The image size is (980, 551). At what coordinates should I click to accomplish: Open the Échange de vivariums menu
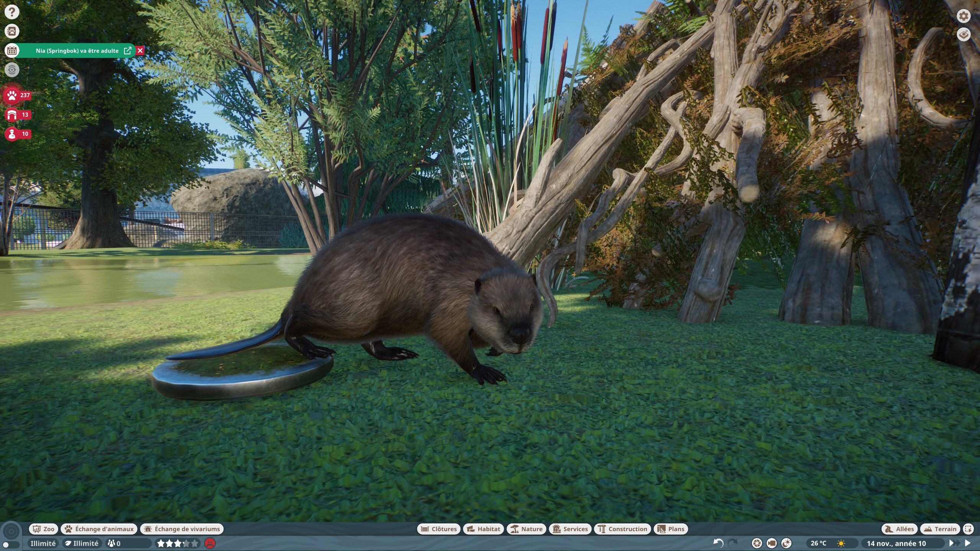point(182,529)
